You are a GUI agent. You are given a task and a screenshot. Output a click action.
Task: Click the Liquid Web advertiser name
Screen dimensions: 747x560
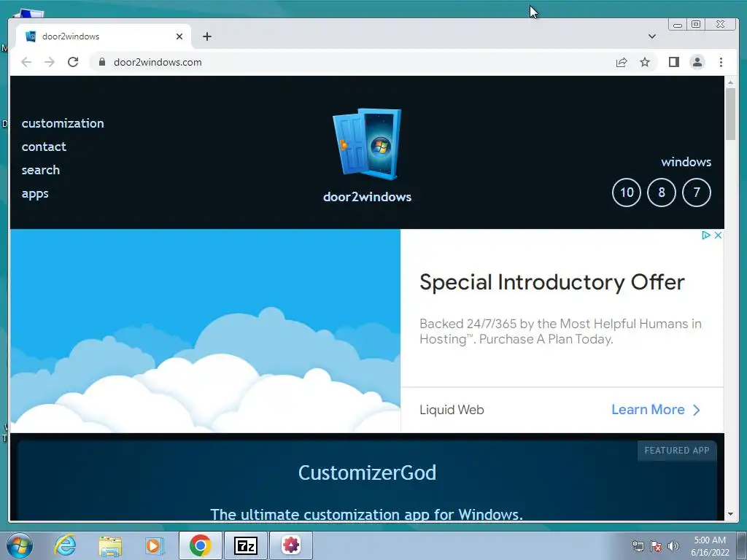pyautogui.click(x=452, y=410)
